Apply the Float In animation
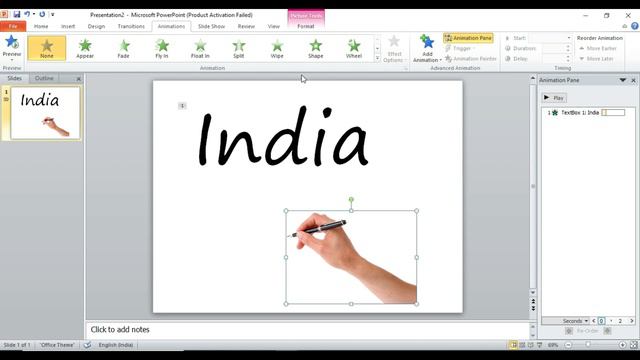The image size is (640, 360). 200,48
